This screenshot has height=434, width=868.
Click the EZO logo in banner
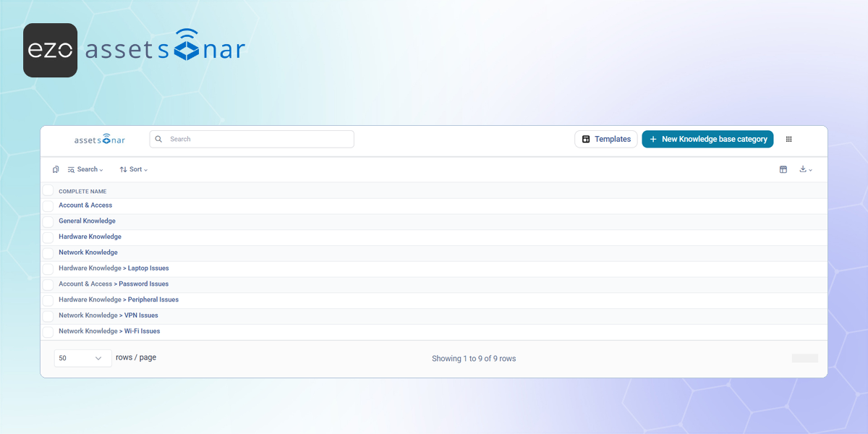[50, 50]
